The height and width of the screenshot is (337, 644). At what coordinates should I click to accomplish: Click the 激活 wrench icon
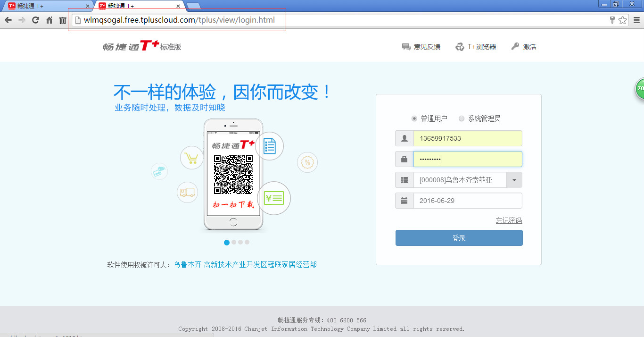(x=515, y=47)
